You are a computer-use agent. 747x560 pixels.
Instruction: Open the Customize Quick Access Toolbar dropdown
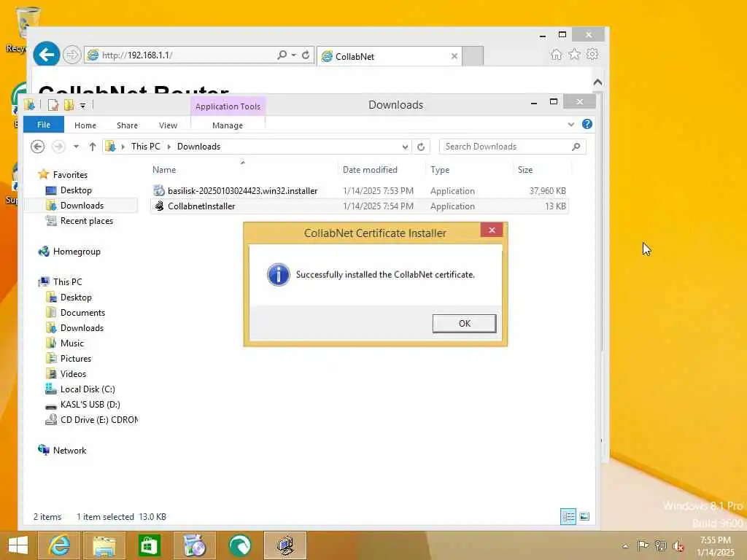[x=83, y=106]
